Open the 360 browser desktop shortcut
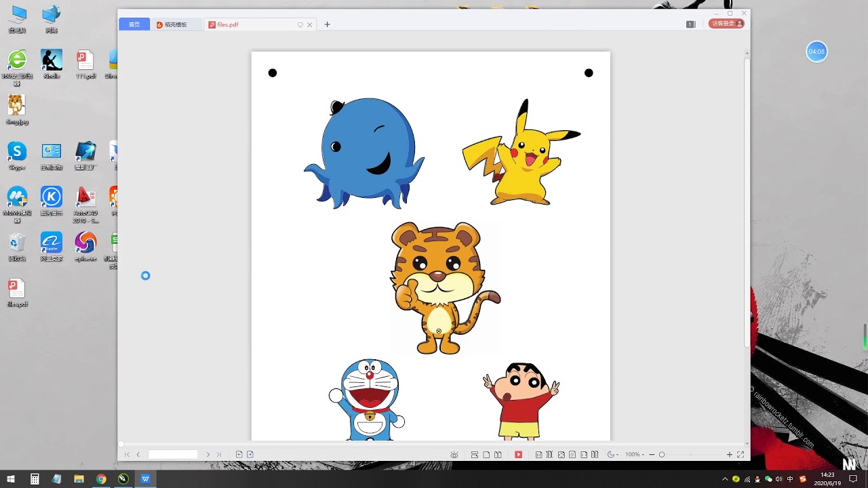The width and height of the screenshot is (868, 488). (17, 68)
